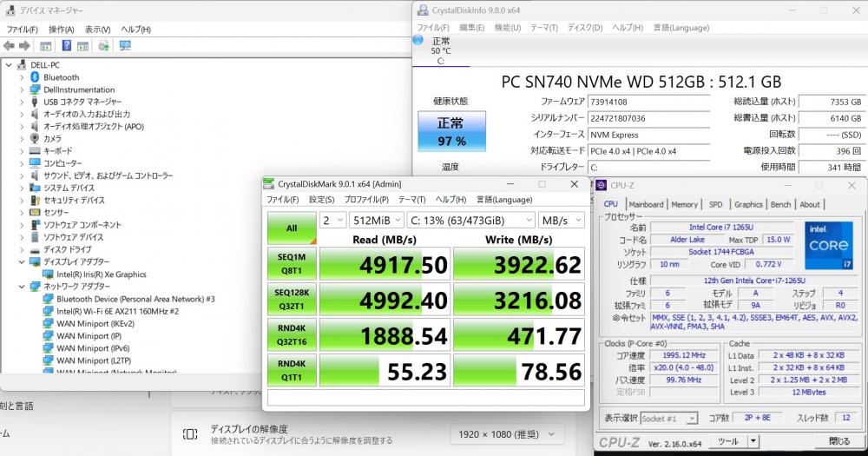
Task: Click the printer-style update icon in Device Manager toolbar
Action: (103, 46)
